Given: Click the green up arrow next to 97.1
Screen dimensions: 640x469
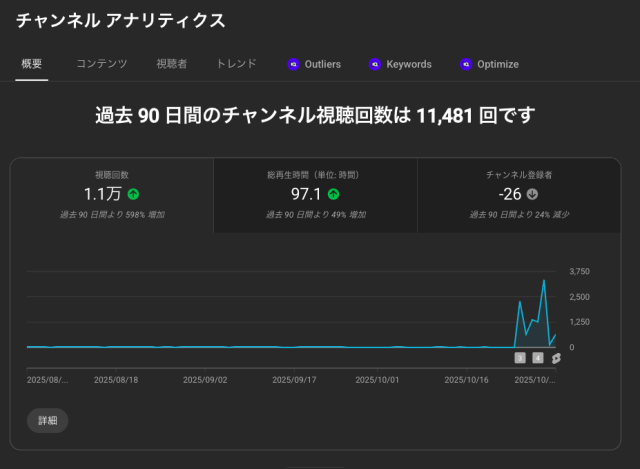Looking at the screenshot, I should 334,194.
